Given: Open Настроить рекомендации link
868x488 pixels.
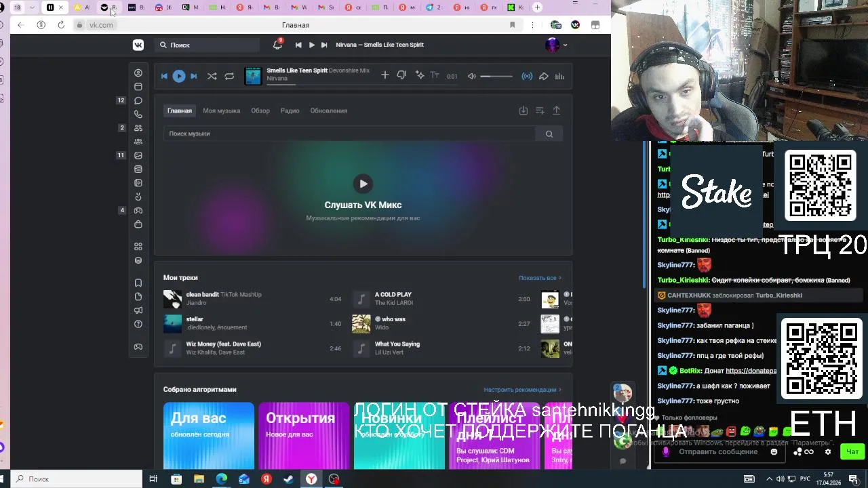Looking at the screenshot, I should point(522,390).
